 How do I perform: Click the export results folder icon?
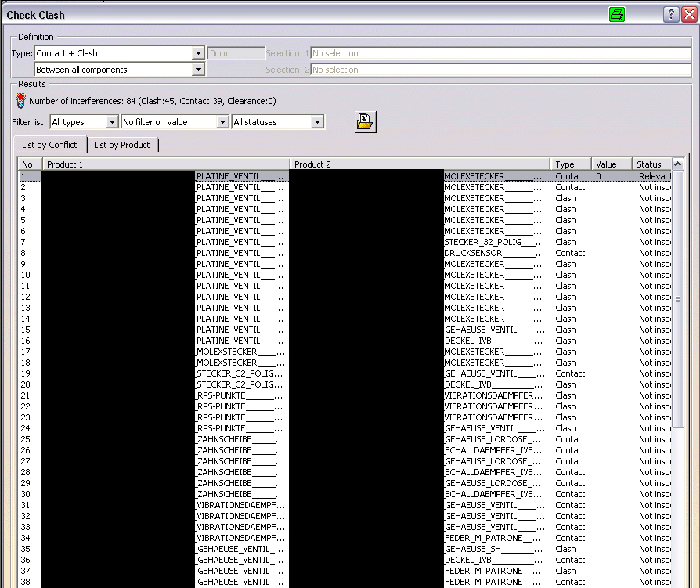coord(365,122)
